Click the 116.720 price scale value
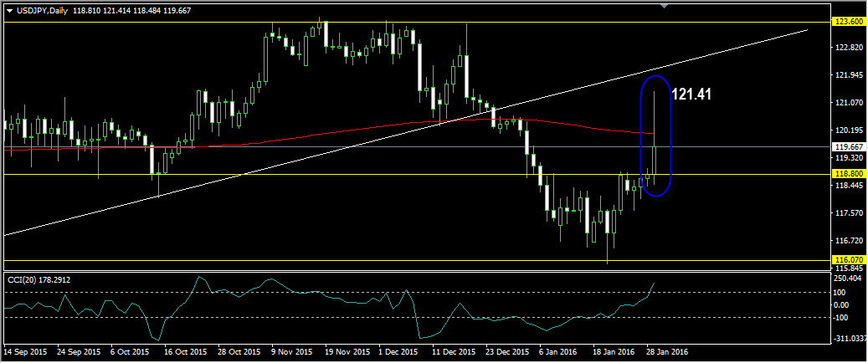868x363 pixels. (849, 240)
